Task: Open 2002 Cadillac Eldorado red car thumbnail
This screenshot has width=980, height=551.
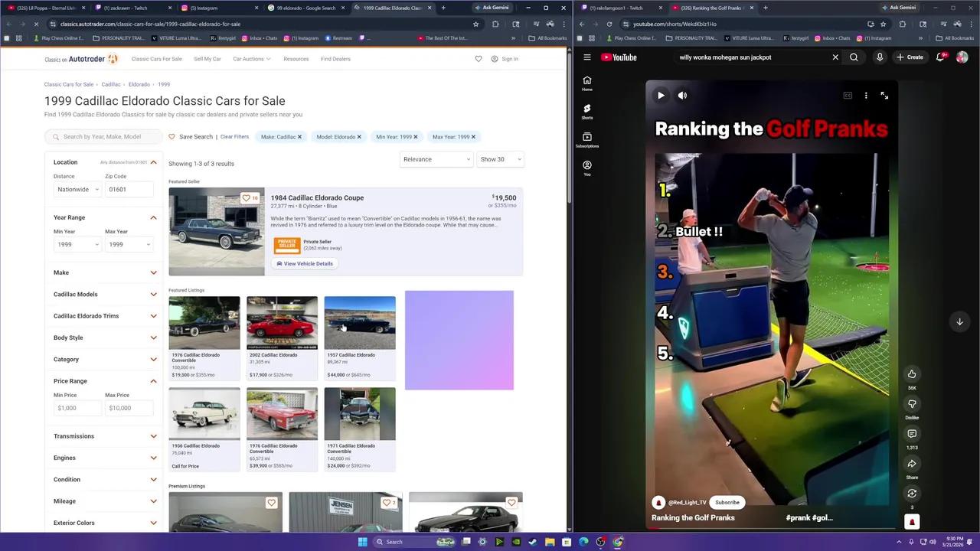Action: pos(282,323)
